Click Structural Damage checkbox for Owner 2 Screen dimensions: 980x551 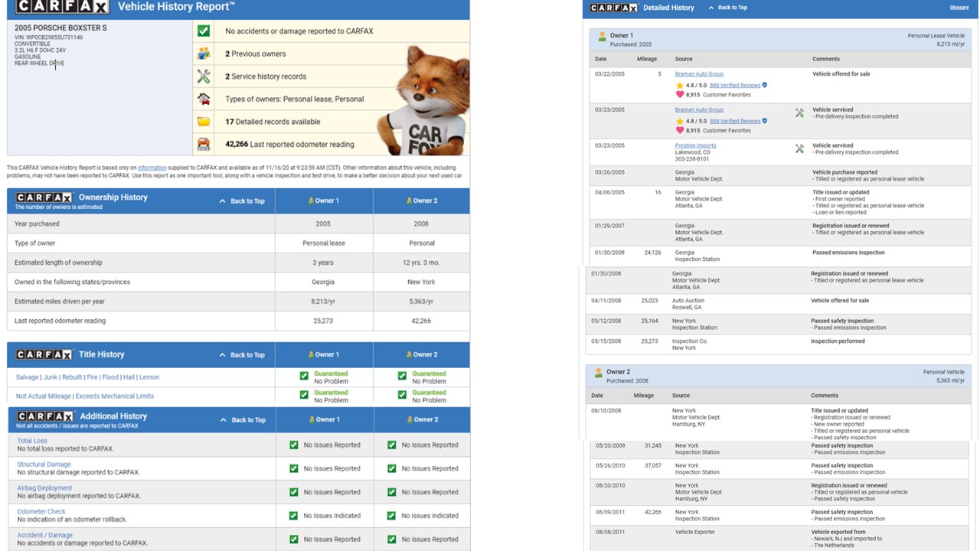point(392,468)
